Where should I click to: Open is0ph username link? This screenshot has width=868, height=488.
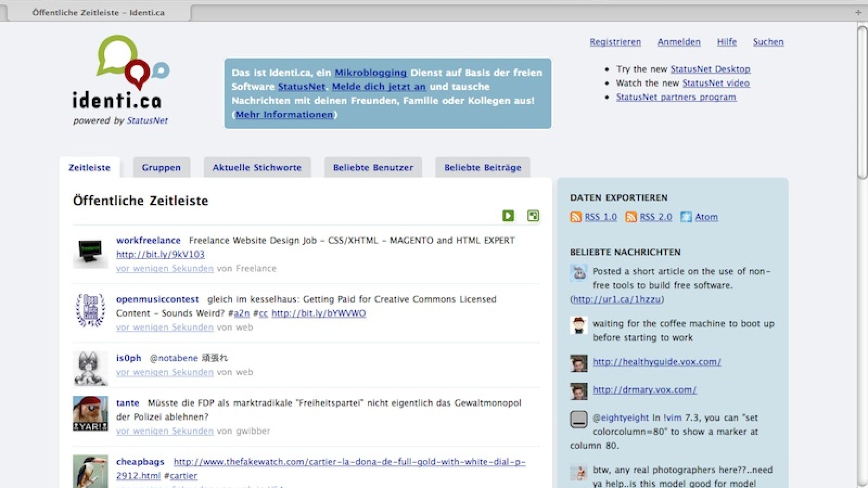[129, 358]
